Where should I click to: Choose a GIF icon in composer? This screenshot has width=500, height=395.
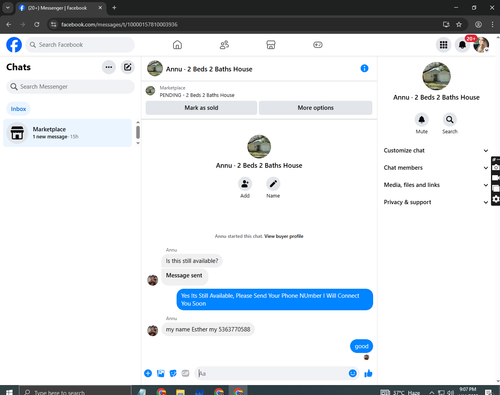tap(185, 373)
